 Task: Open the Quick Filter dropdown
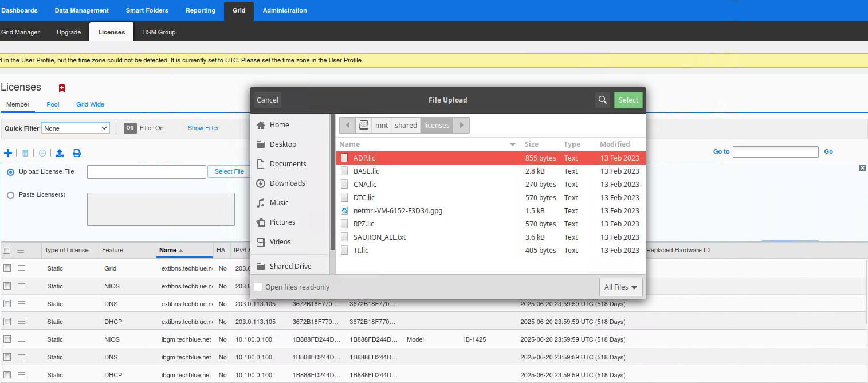tap(76, 128)
